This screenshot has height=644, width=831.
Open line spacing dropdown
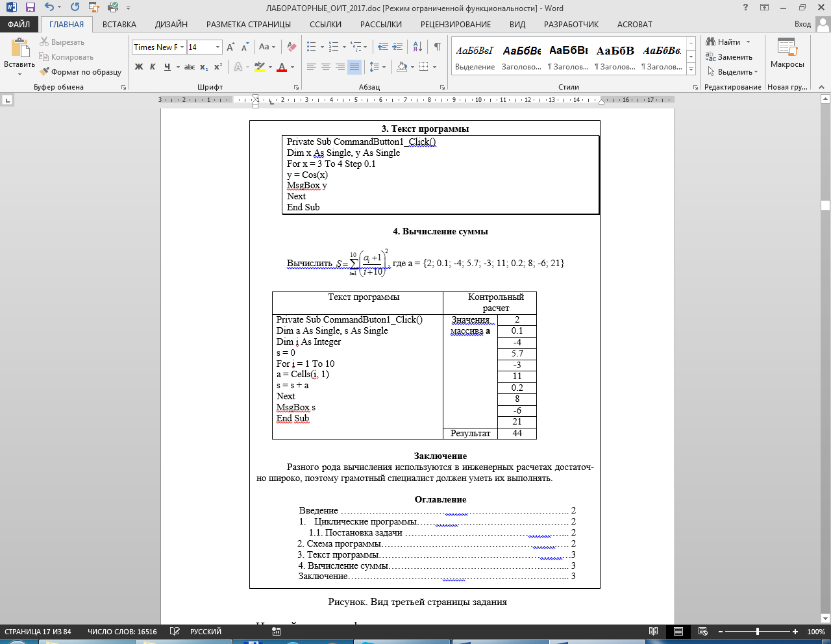[377, 67]
